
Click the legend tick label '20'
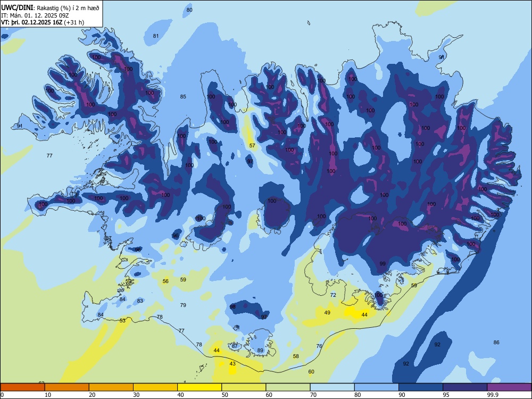pyautogui.click(x=92, y=395)
